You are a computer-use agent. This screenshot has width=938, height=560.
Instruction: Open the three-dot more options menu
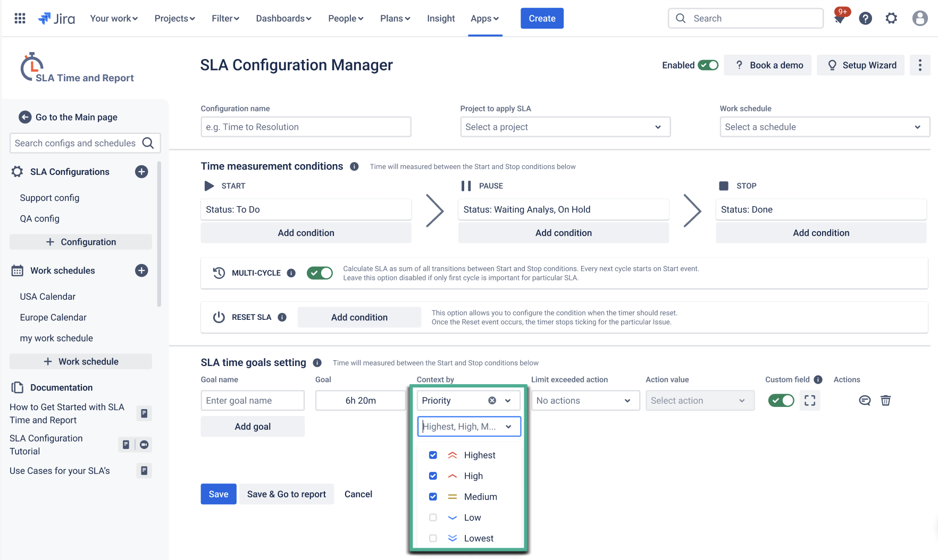pos(920,65)
